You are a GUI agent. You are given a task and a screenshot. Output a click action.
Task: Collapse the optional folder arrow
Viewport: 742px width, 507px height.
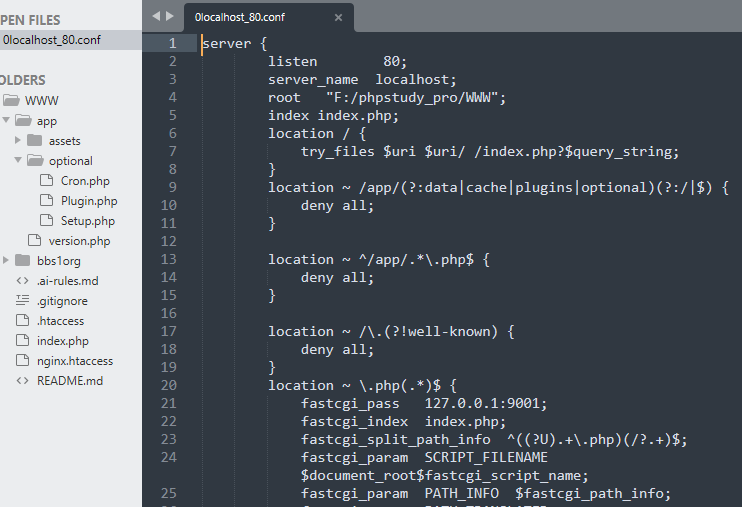pyautogui.click(x=18, y=160)
